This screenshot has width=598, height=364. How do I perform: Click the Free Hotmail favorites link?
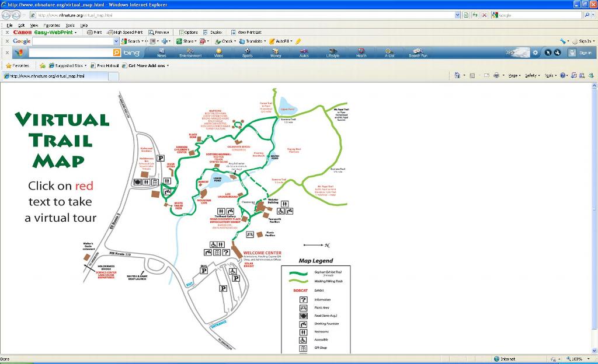[x=105, y=66]
